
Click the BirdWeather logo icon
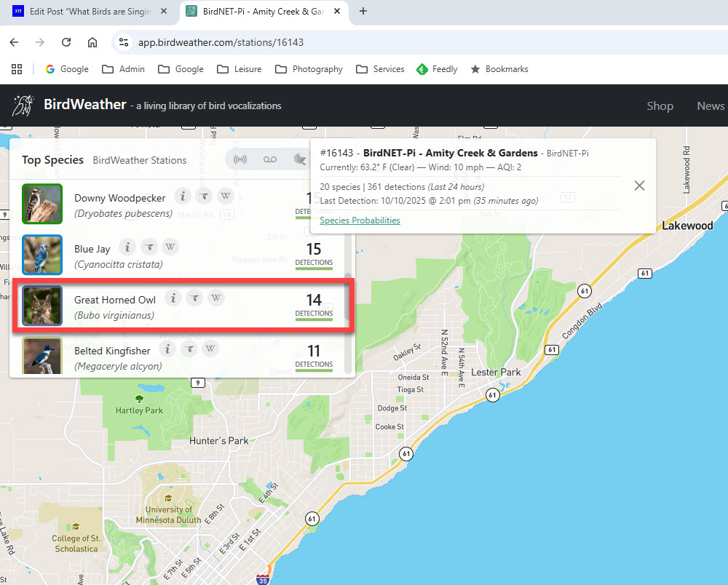23,106
